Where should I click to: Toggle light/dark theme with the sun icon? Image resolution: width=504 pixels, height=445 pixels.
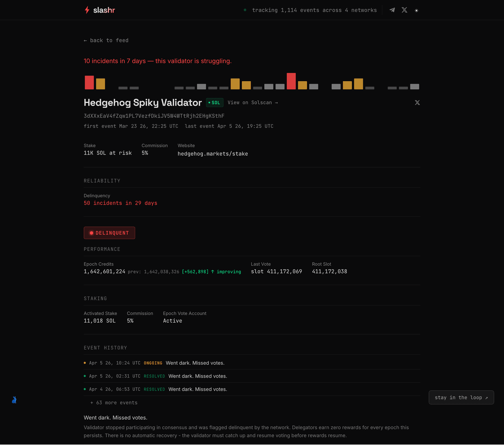(417, 10)
